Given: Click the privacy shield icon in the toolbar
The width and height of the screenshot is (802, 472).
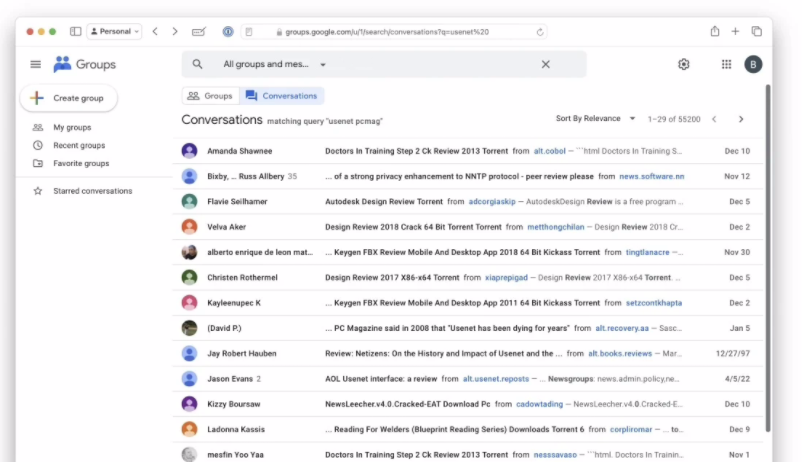Looking at the screenshot, I should (228, 32).
